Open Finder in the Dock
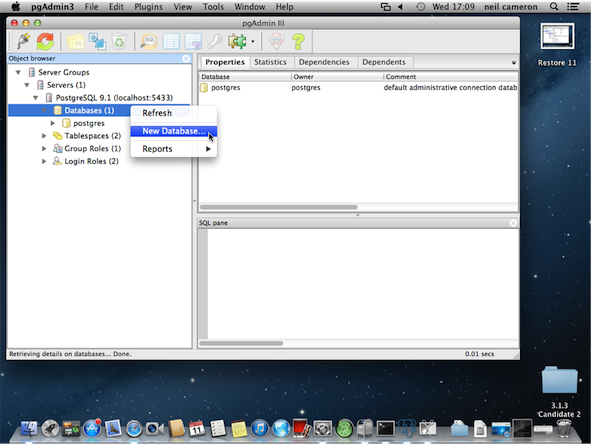591x444 pixels. [29, 428]
